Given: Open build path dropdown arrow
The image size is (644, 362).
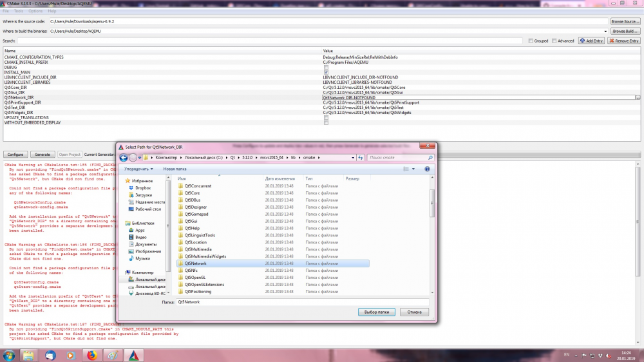Looking at the screenshot, I should tap(605, 31).
